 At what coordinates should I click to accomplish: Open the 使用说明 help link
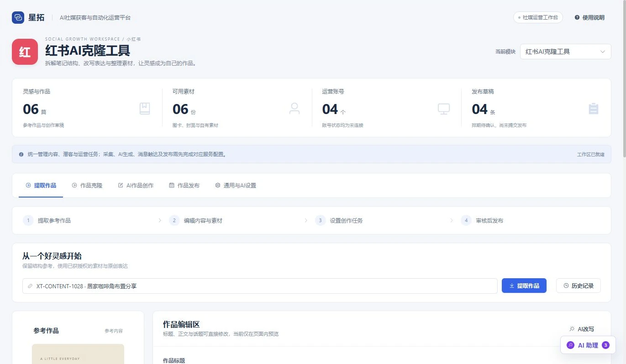coord(589,17)
